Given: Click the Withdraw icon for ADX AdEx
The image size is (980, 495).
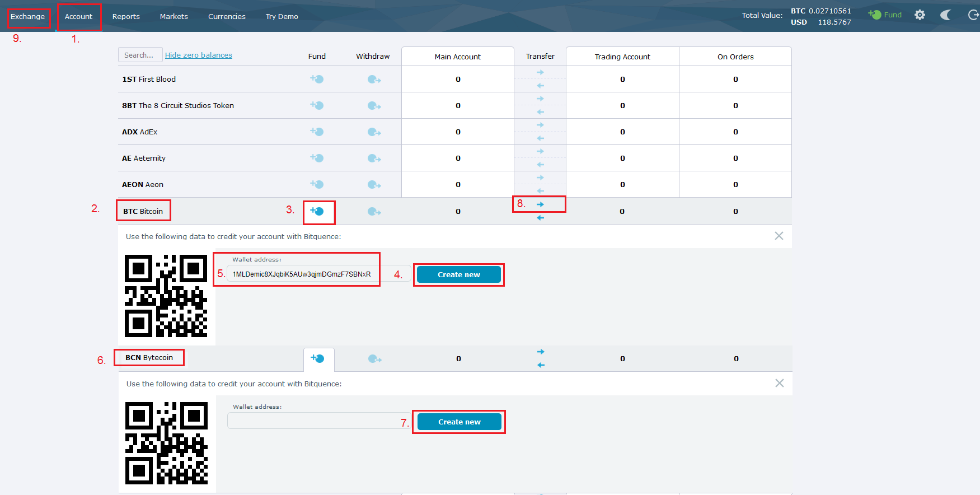Looking at the screenshot, I should click(374, 132).
